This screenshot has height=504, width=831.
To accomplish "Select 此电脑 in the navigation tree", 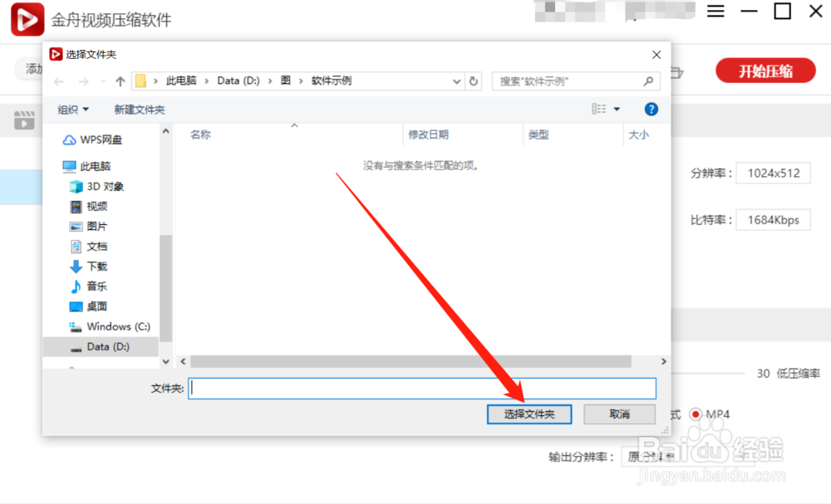I will pos(86,166).
